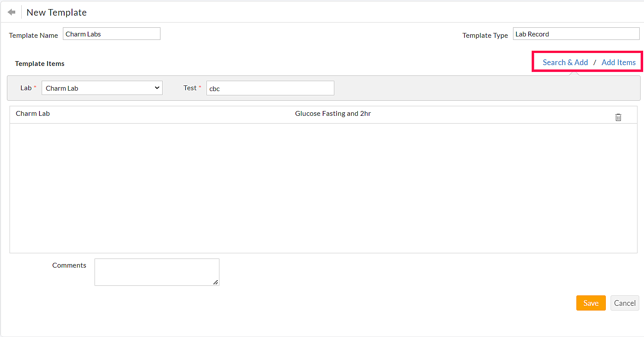
Task: Switch to the Add Items mode
Action: (x=618, y=62)
